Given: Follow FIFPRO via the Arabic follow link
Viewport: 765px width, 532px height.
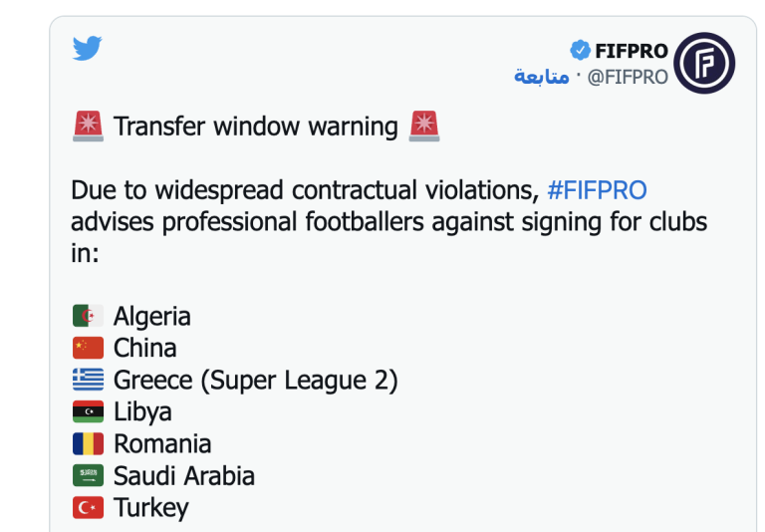Looking at the screenshot, I should click(x=542, y=76).
